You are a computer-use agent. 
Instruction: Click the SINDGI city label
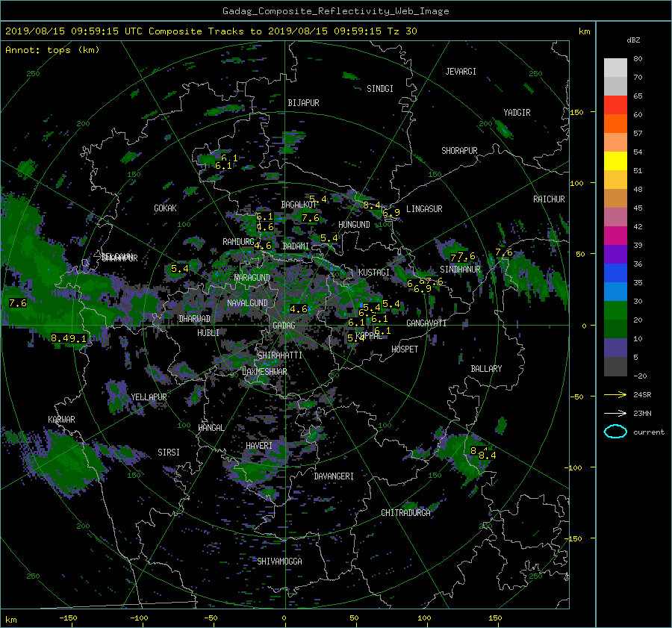380,89
